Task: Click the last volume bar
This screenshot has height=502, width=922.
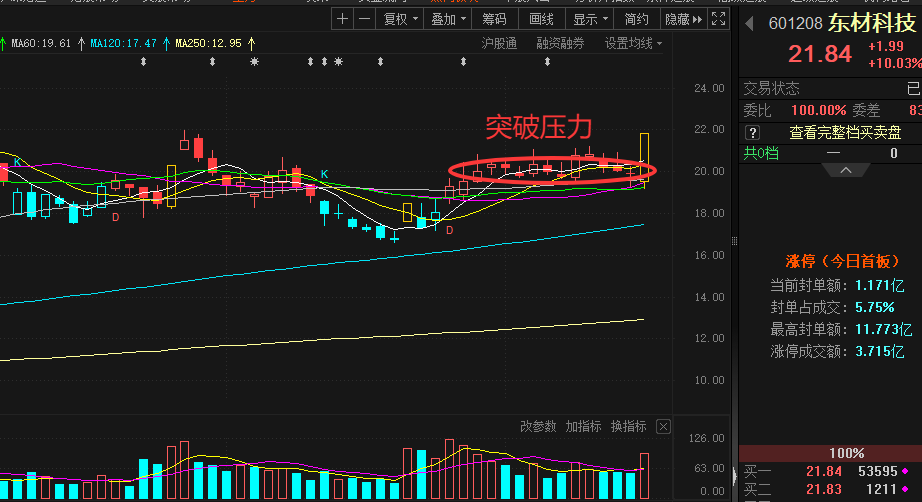Action: pos(644,476)
